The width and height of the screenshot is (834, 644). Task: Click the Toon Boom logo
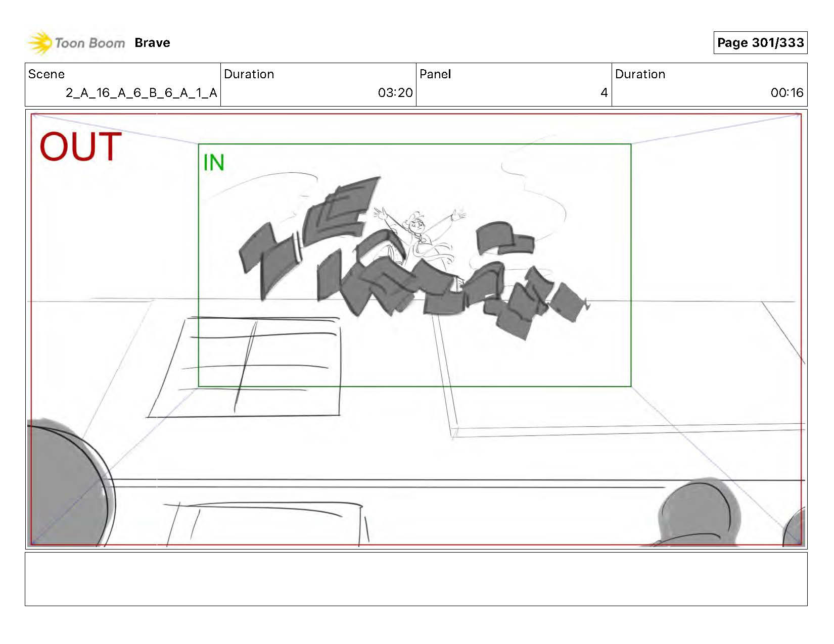point(76,43)
